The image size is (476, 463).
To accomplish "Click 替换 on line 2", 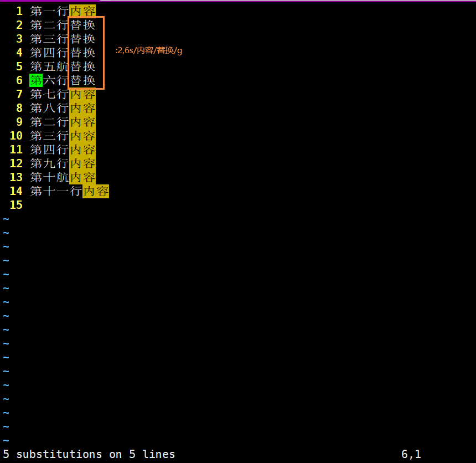I will (82, 25).
